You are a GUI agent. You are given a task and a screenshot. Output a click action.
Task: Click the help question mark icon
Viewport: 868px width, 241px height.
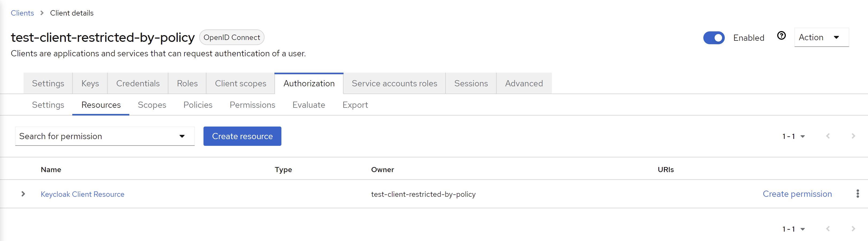[x=781, y=36]
